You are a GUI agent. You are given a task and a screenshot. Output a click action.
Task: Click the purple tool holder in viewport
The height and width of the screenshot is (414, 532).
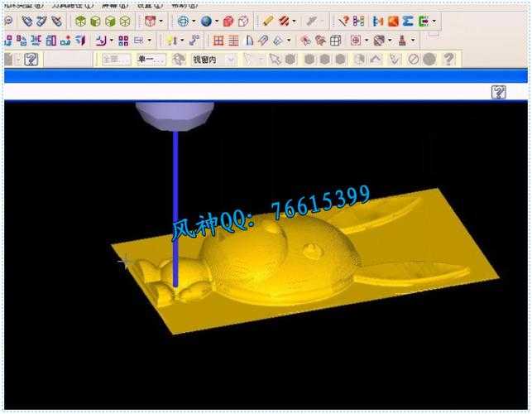point(175,115)
